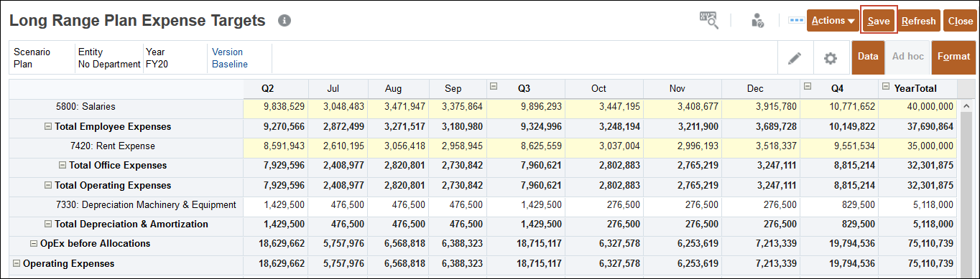980x279 pixels.
Task: Click the Save button
Action: tap(879, 21)
